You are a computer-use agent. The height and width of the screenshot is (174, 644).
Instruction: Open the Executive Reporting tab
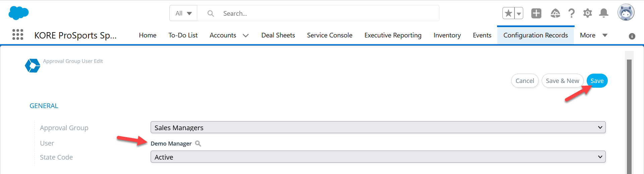coord(393,35)
